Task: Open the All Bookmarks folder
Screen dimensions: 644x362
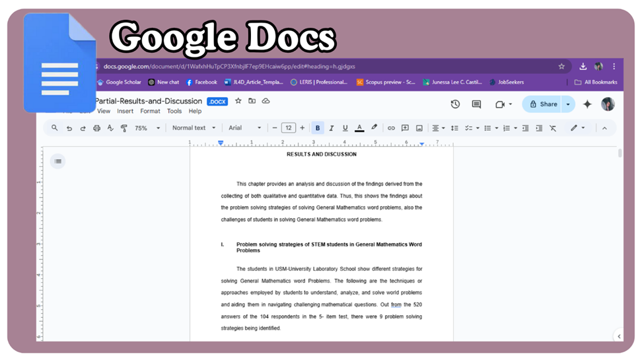Action: (x=596, y=82)
